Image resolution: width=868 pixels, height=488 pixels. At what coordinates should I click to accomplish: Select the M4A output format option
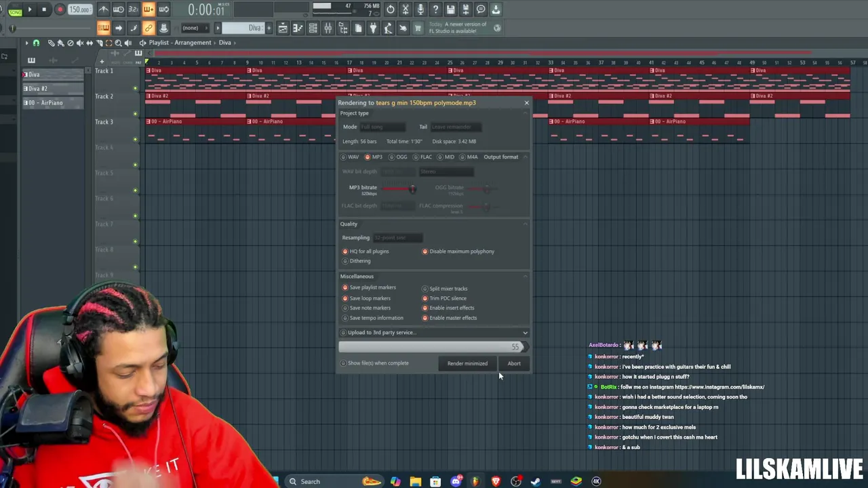pyautogui.click(x=469, y=157)
